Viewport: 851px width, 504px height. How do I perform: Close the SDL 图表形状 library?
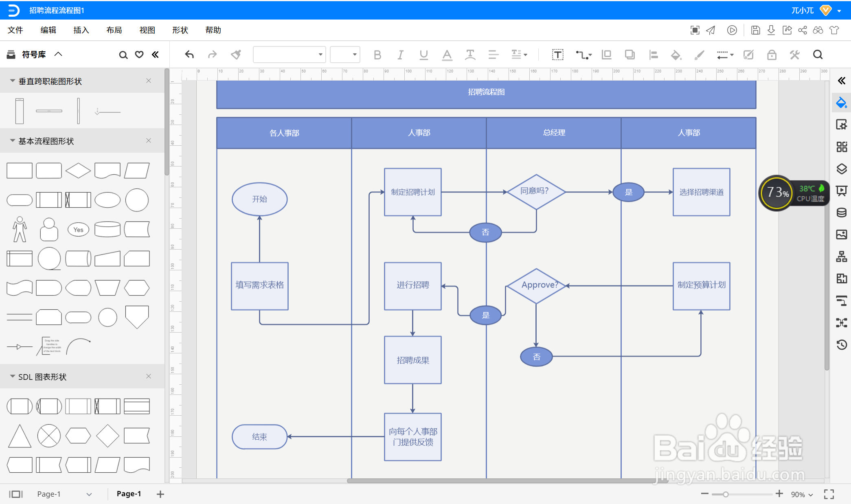click(149, 376)
